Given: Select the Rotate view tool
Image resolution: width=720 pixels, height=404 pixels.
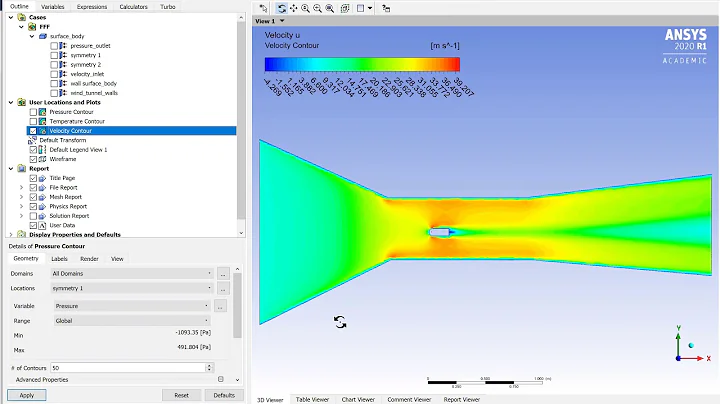Looking at the screenshot, I should 281,8.
